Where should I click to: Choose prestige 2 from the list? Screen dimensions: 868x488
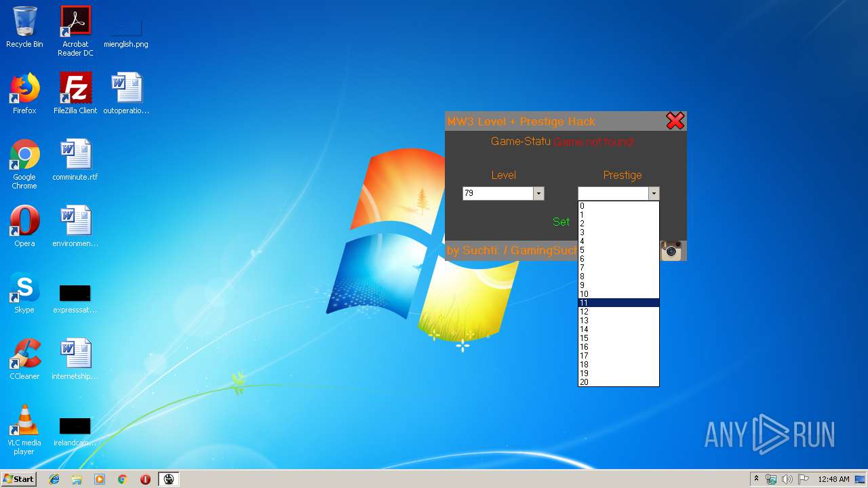click(x=618, y=224)
